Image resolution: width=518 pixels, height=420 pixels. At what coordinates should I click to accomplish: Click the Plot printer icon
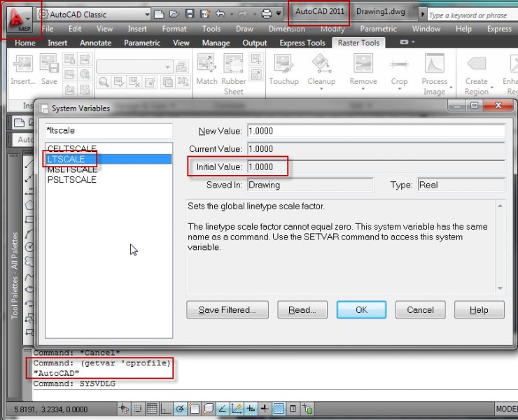[x=266, y=14]
